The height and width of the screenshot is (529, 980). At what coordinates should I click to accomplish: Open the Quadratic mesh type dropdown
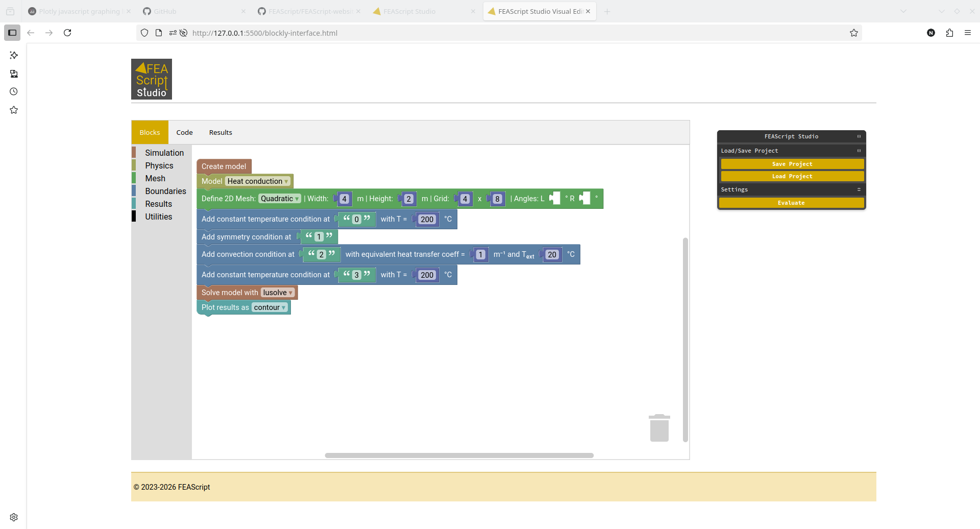pos(280,199)
